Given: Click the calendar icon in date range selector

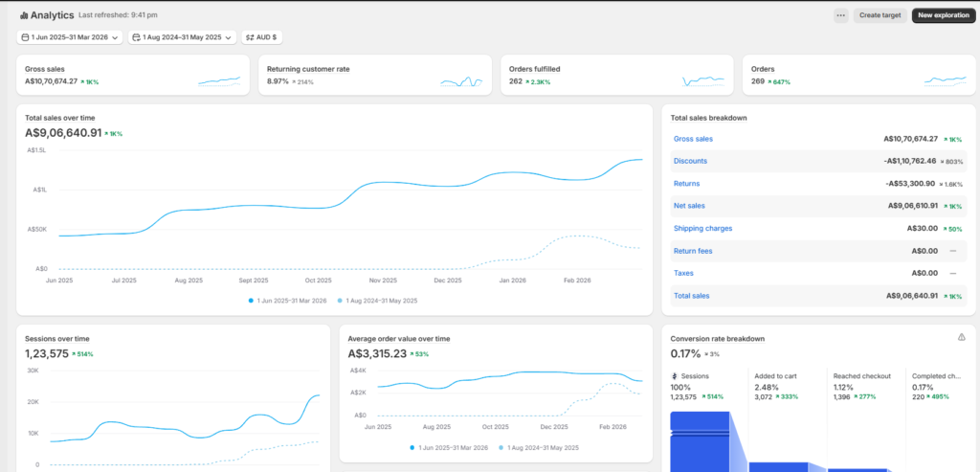Looking at the screenshot, I should coord(25,37).
